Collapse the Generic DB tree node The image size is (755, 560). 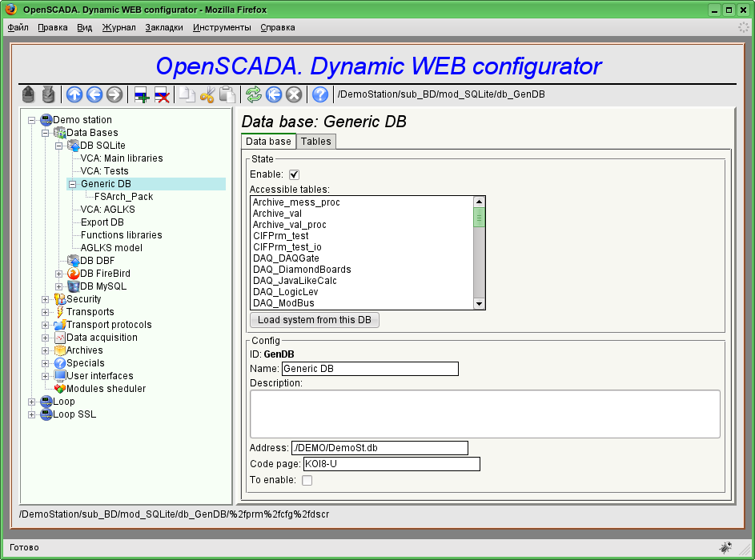72,184
